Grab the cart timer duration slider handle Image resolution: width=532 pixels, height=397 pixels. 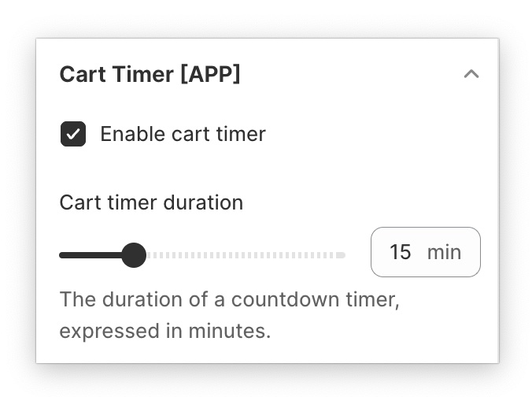point(135,255)
